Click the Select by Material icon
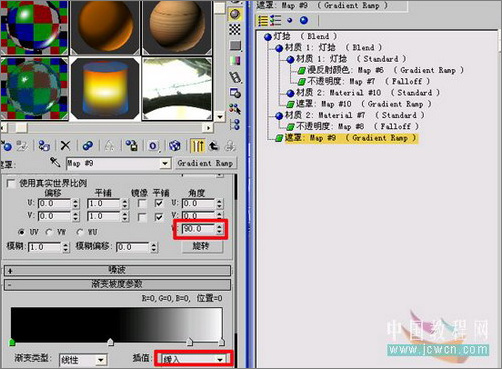This screenshot has height=369, width=502. pyautogui.click(x=235, y=109)
